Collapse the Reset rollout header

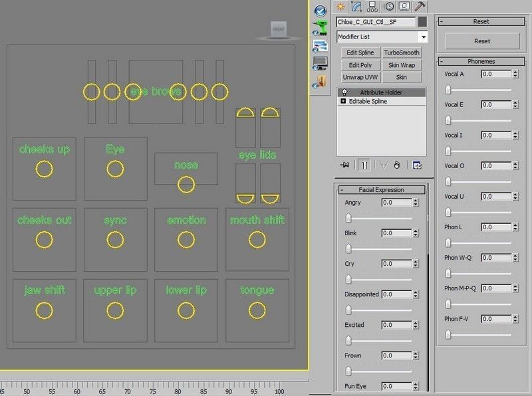click(481, 21)
